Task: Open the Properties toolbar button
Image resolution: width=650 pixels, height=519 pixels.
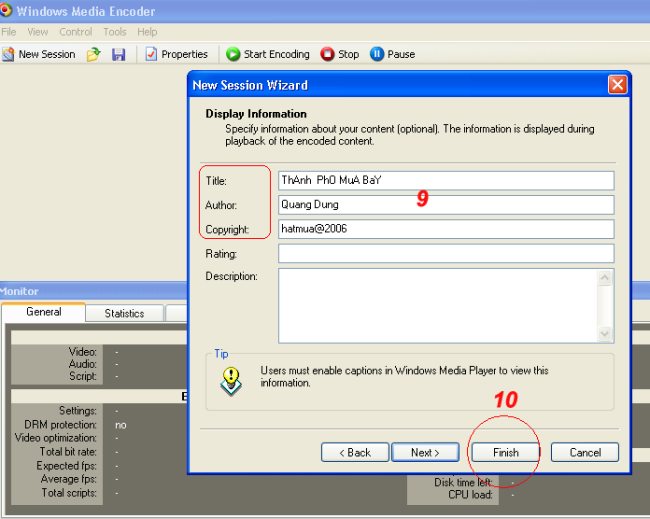Action: [176, 54]
